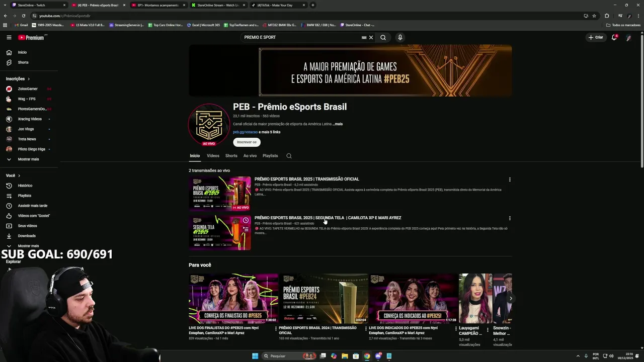Open Gmail bookmark in bookmarks bar
Image resolution: width=644 pixels, height=362 pixels.
pyautogui.click(x=21, y=25)
